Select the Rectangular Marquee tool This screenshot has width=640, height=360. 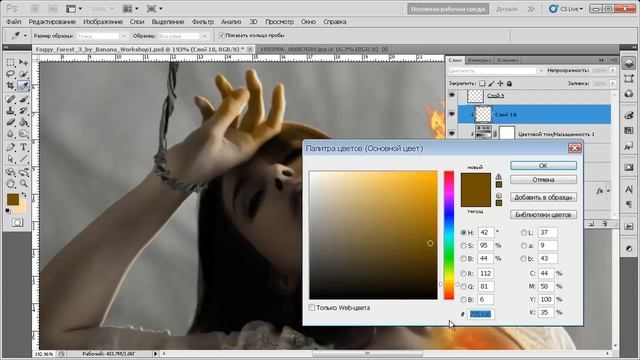(11, 62)
